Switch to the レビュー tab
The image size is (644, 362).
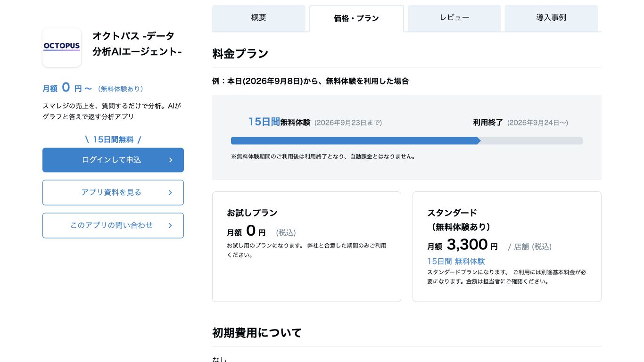[x=454, y=18]
